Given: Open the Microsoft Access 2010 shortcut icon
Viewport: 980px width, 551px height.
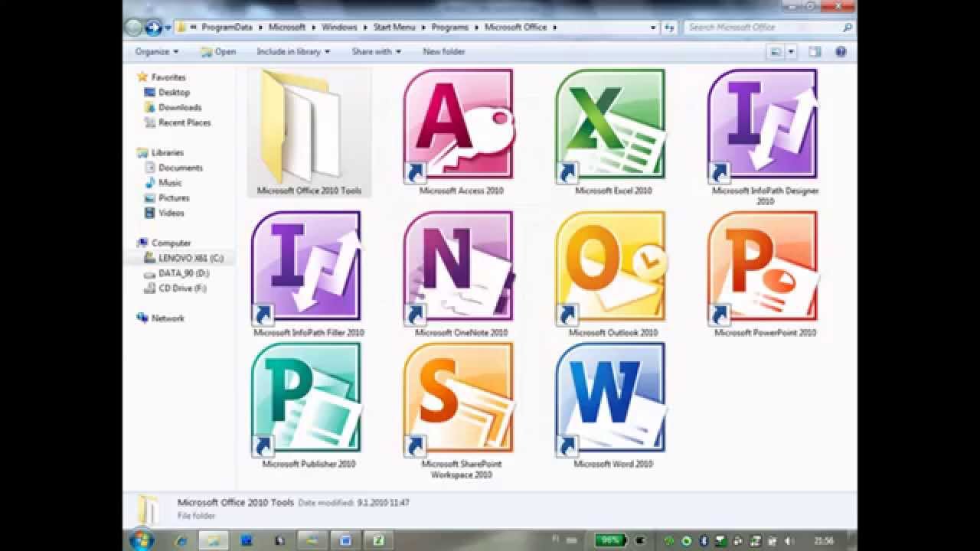Looking at the screenshot, I should [x=459, y=126].
